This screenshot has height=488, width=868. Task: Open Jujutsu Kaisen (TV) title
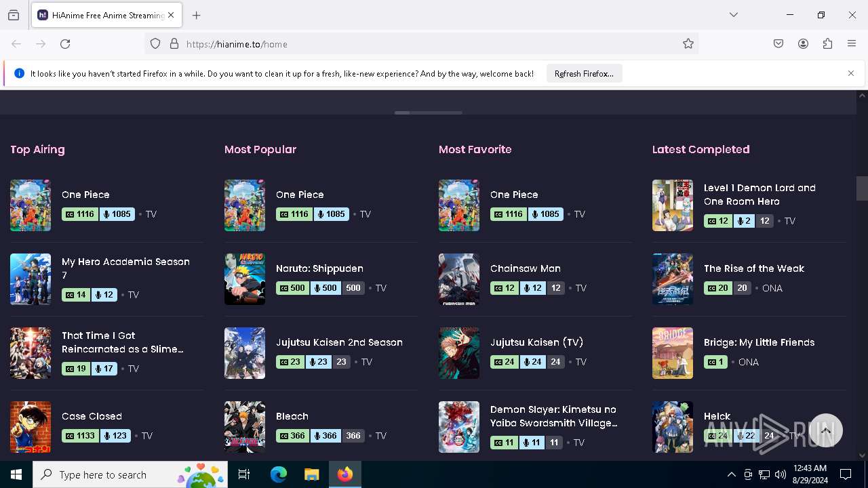[x=536, y=342]
